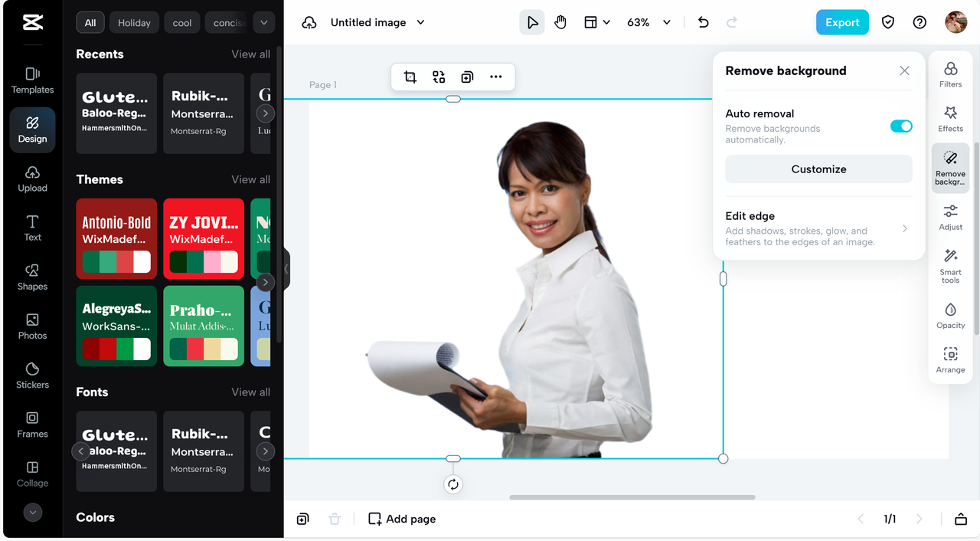Select the cool filter tab
Image resolution: width=980 pixels, height=541 pixels.
pos(182,23)
